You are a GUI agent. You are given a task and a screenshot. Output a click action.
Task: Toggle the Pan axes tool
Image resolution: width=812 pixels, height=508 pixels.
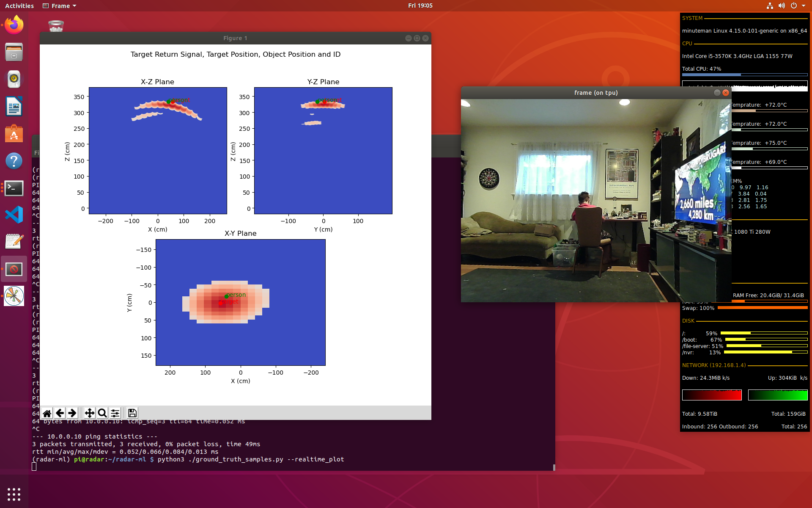point(89,413)
